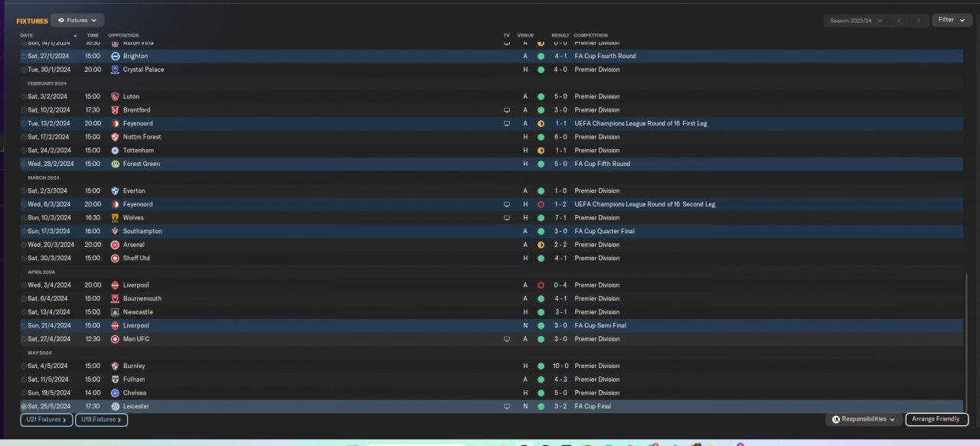
Task: Click the Fulham club badge
Action: [115, 379]
